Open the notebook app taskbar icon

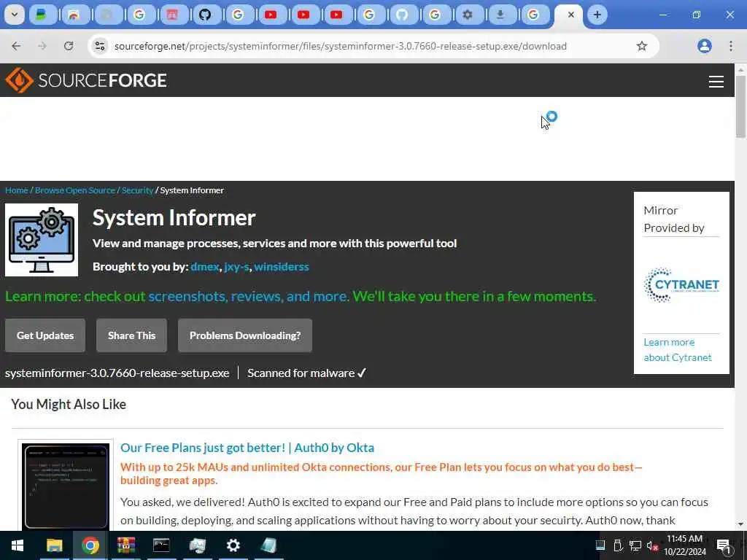pyautogui.click(x=268, y=545)
